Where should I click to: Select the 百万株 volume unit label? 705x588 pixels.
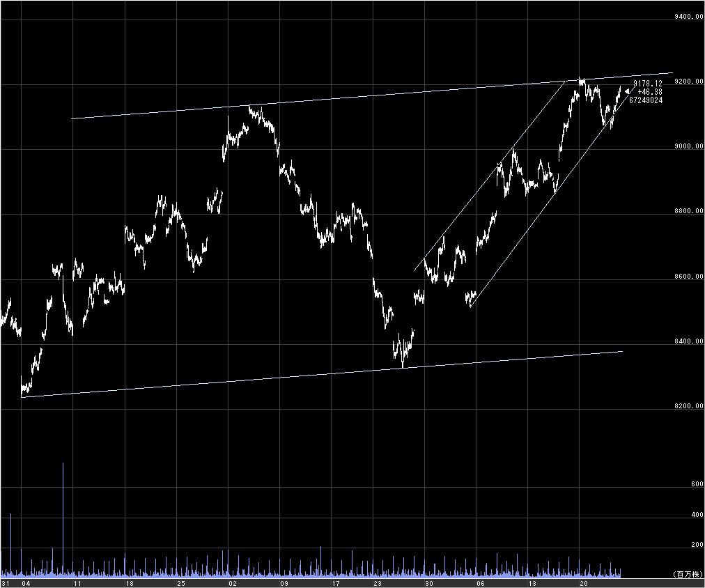[688, 574]
